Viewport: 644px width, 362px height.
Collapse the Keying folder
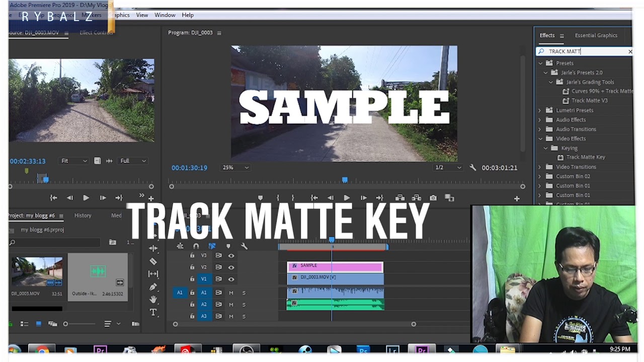coord(545,148)
